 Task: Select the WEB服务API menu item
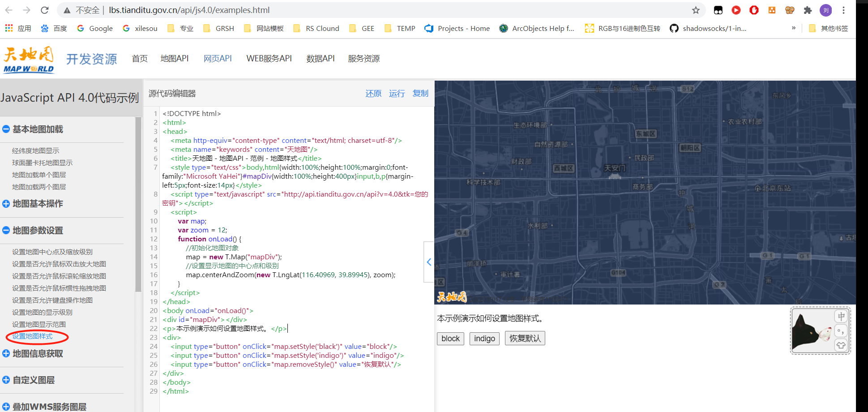point(269,58)
